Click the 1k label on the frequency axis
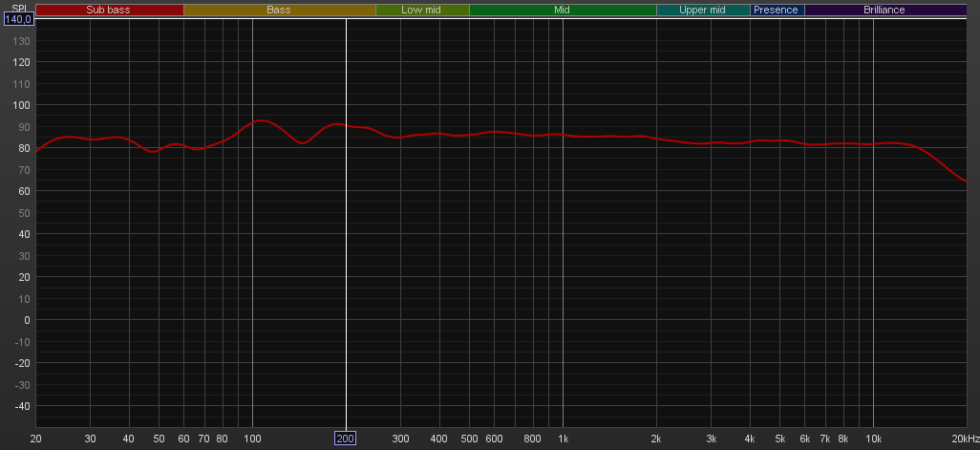Viewport: 980px width, 450px height. [x=564, y=439]
